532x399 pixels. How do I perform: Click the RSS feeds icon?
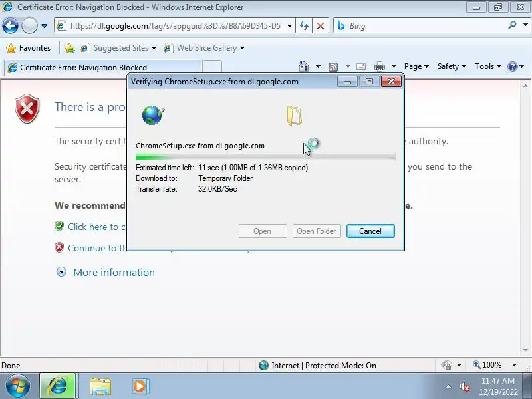tap(333, 67)
